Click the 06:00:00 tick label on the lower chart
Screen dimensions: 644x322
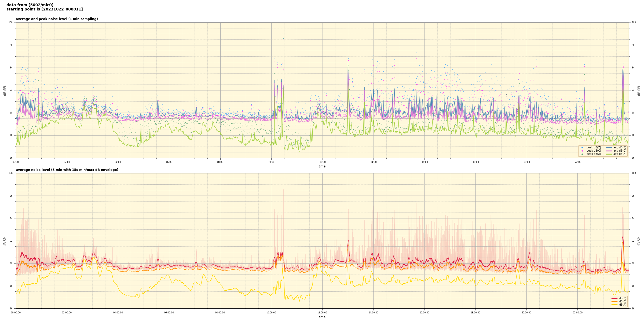click(169, 313)
